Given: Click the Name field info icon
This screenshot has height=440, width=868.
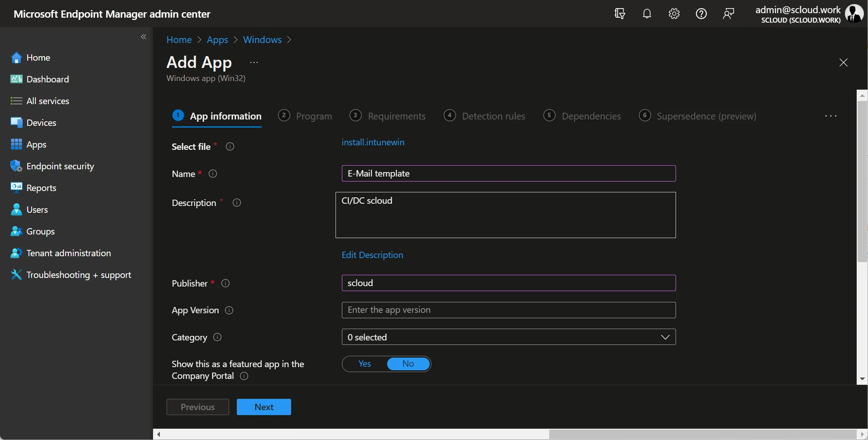Looking at the screenshot, I should click(x=213, y=174).
